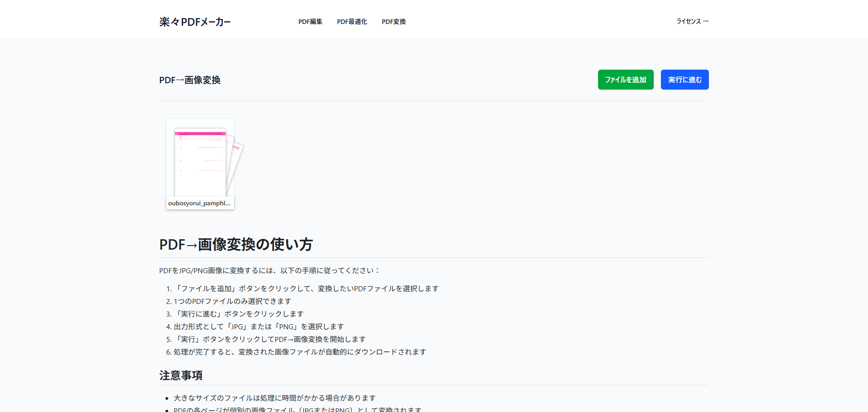868x412 pixels.
Task: Open the ライセンス link
Action: pos(692,21)
